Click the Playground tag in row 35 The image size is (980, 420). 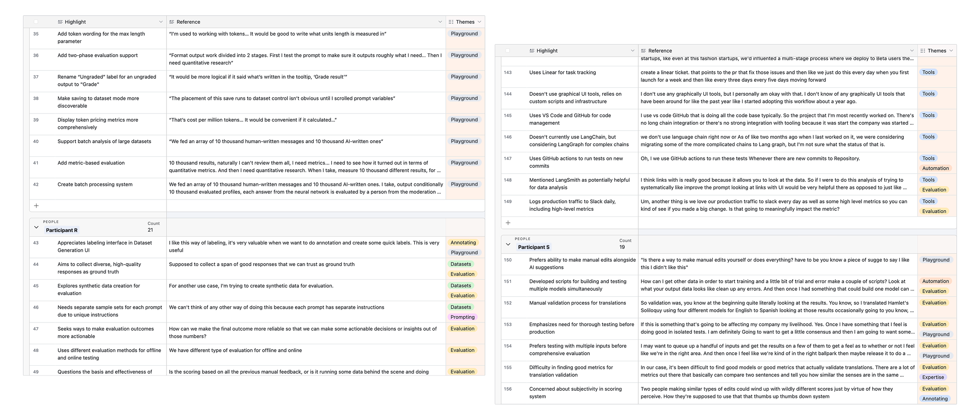pyautogui.click(x=464, y=34)
